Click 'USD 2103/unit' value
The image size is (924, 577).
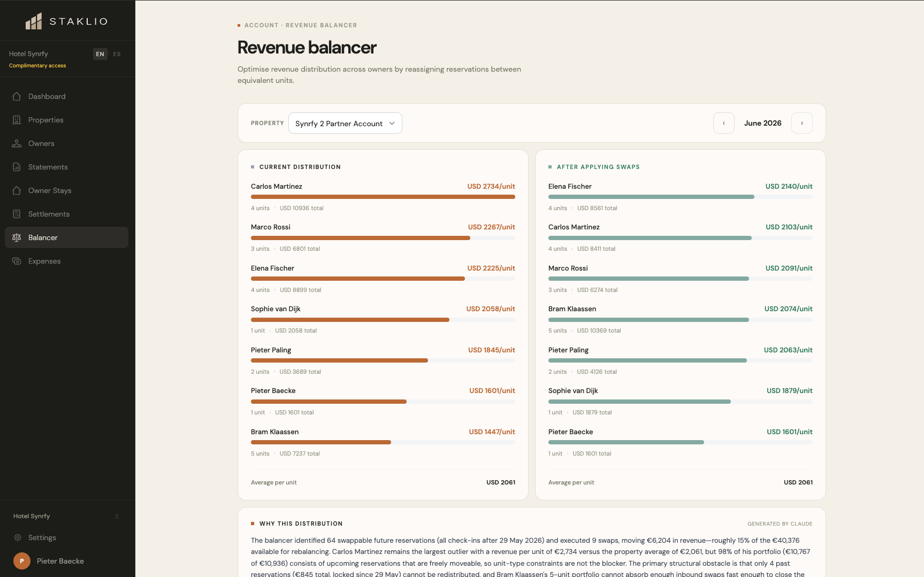click(x=789, y=227)
